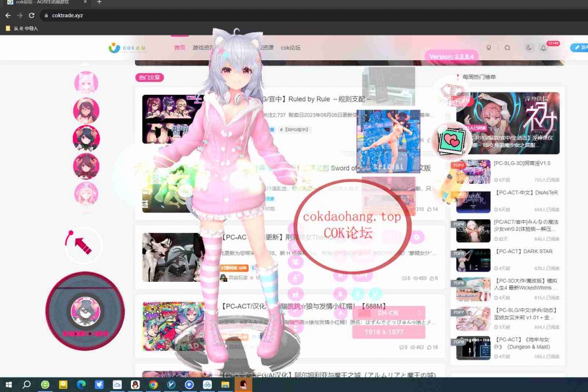Toggle dark mode with the moon icon
The image size is (588, 392).
pos(528,48)
